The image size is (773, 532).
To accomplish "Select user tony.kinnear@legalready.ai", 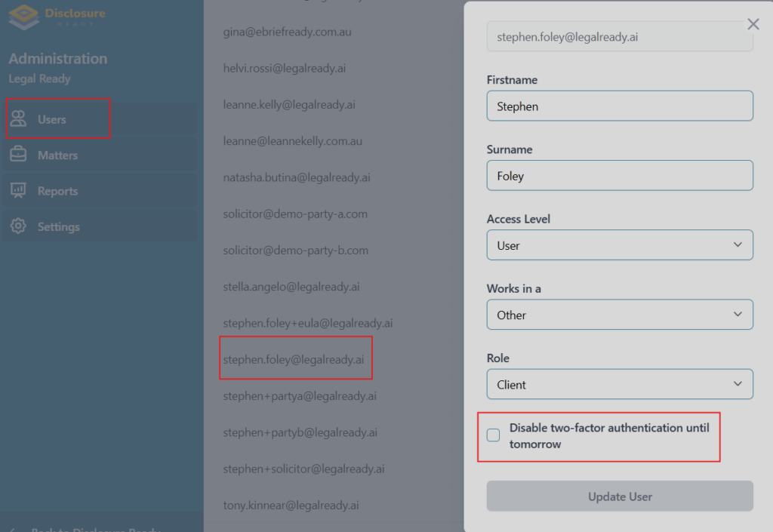I will click(x=291, y=505).
